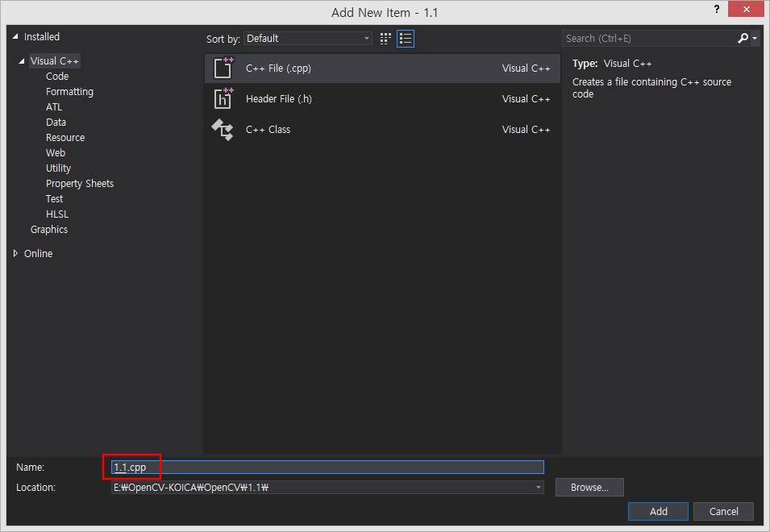Select the Property Sheets category
Viewport: 770px width, 532px height.
(x=80, y=184)
